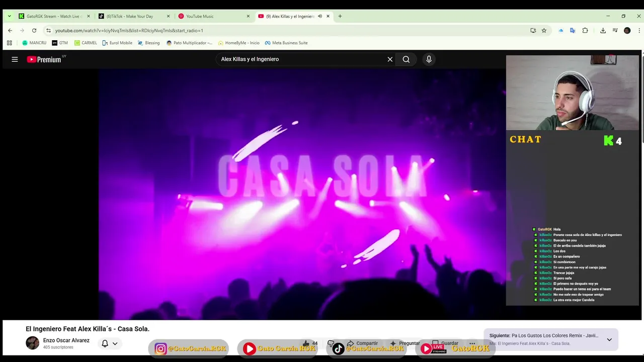644x362 pixels.
Task: Open the notification bell dropdown
Action: pos(109,343)
